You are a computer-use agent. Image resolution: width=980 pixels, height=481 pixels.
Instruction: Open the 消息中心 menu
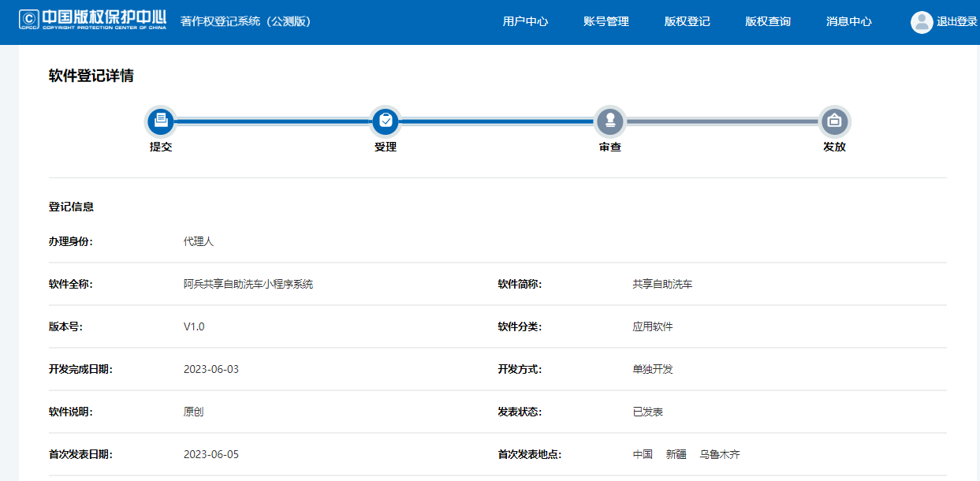(x=848, y=22)
